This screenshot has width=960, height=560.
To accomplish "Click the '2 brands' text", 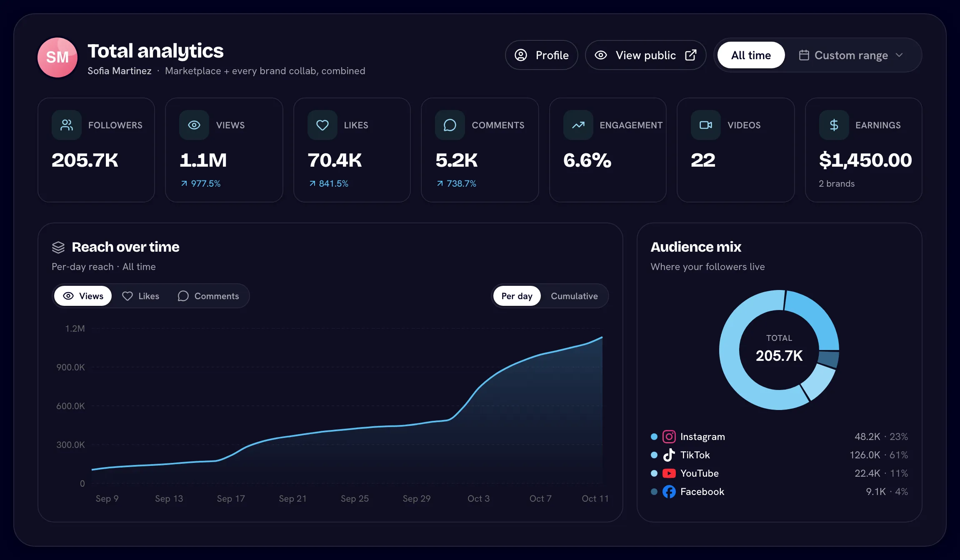I will point(837,183).
